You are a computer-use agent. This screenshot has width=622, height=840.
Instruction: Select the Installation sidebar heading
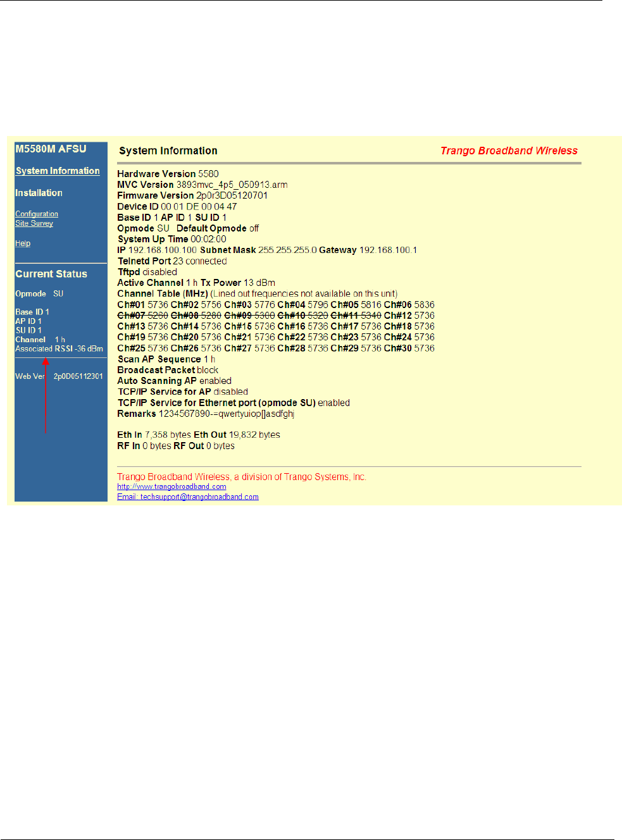click(39, 193)
